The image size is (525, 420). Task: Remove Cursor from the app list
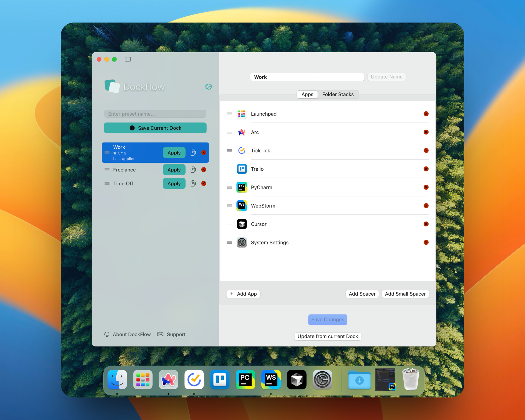426,224
